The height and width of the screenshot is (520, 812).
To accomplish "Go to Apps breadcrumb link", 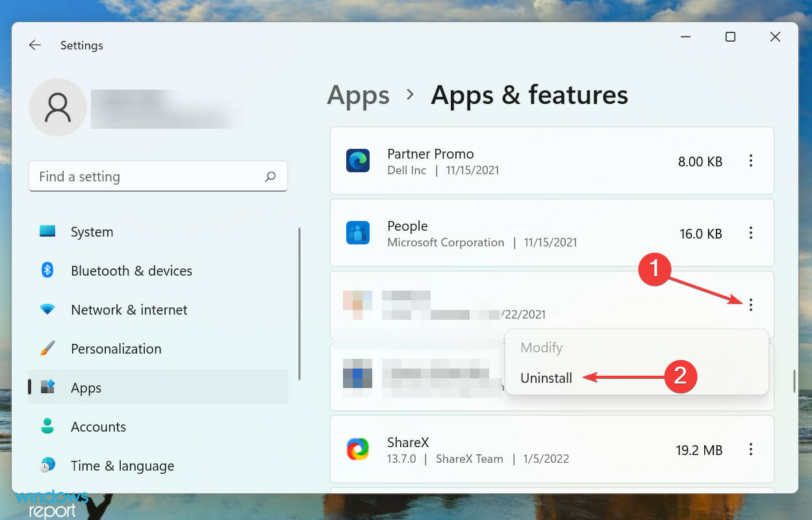I will tap(358, 95).
